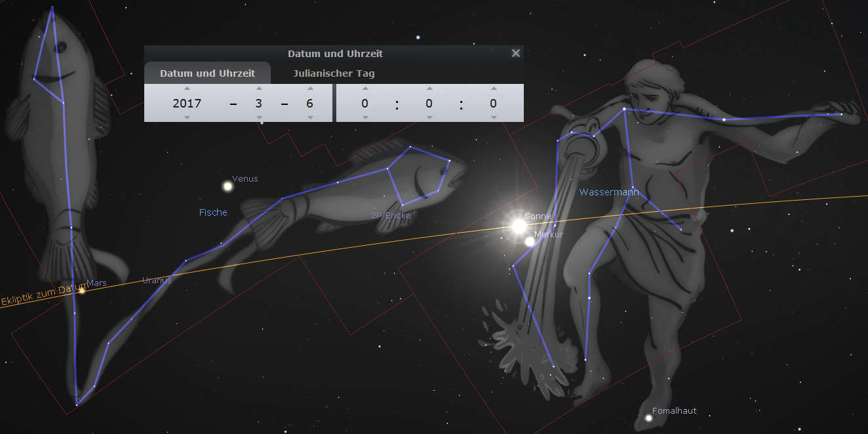Screen dimensions: 868x434
Task: Decrement the month using its down arrow
Action: pos(259,117)
